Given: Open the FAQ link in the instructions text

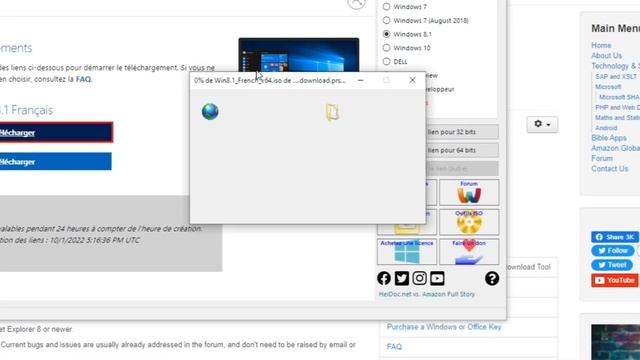Looking at the screenshot, I should tap(83, 79).
